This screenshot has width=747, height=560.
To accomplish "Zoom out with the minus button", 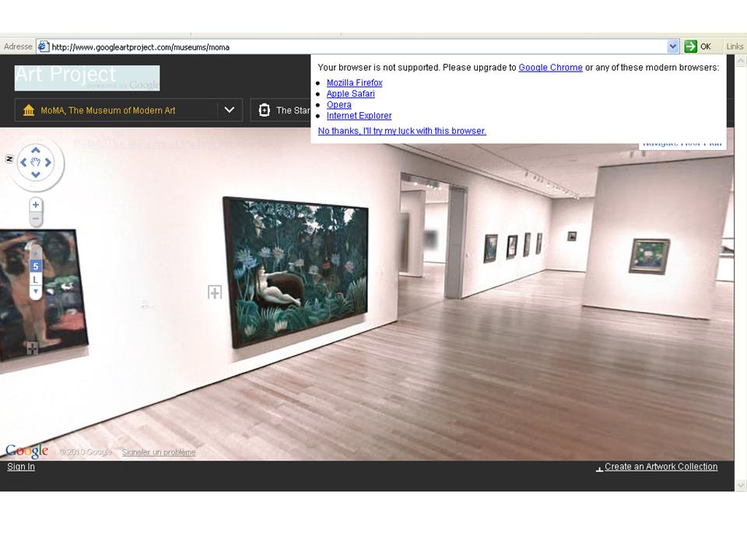I will tap(36, 219).
